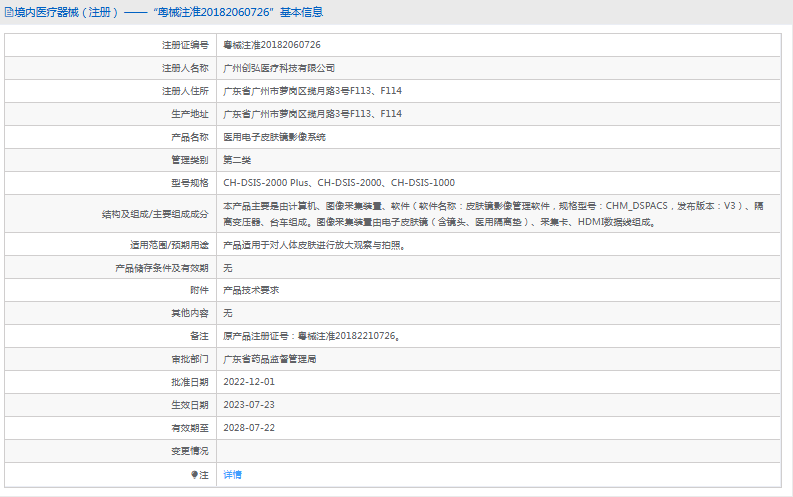Screen dimensions: 793x497
Task: Open the 详情 link in the 注 row
Action: pos(233,475)
